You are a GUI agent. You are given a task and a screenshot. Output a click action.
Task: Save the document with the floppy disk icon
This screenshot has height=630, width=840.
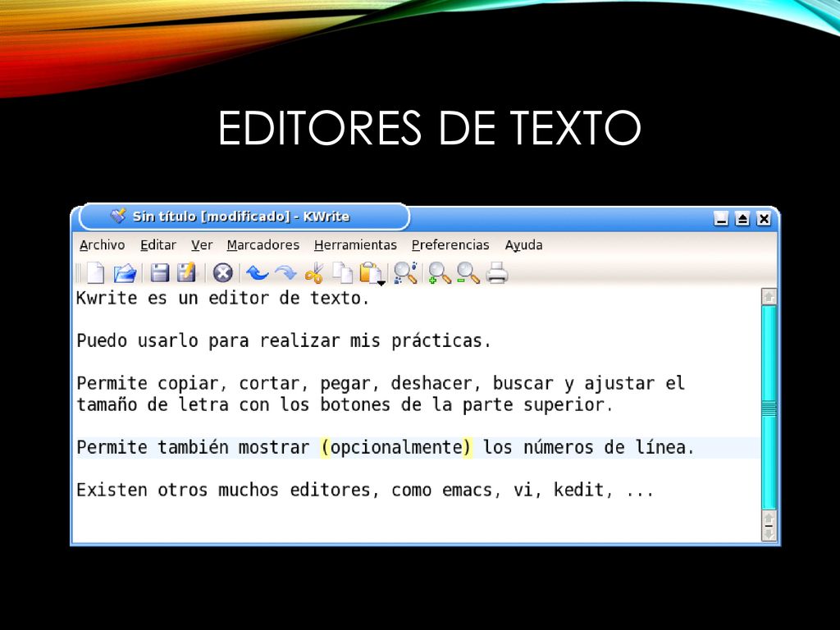click(x=160, y=272)
